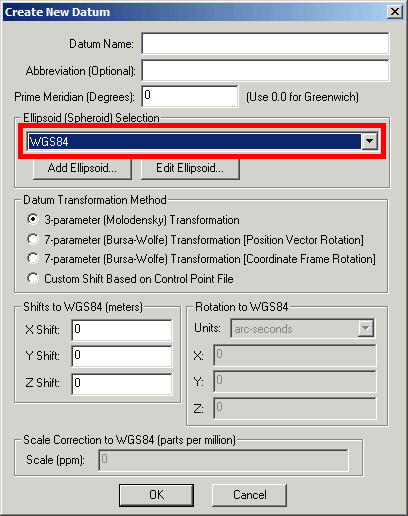Click the Rotation X value field
This screenshot has width=408, height=516.
(295, 355)
